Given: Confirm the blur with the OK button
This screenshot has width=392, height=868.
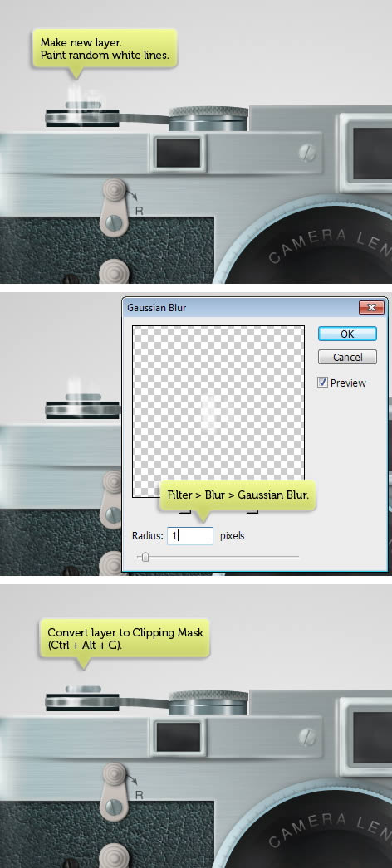Looking at the screenshot, I should click(x=347, y=334).
